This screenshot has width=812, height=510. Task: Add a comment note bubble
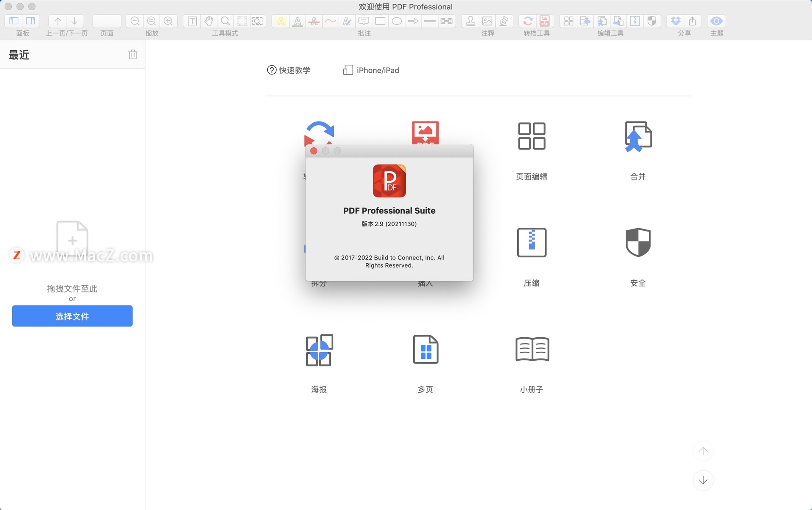364,21
